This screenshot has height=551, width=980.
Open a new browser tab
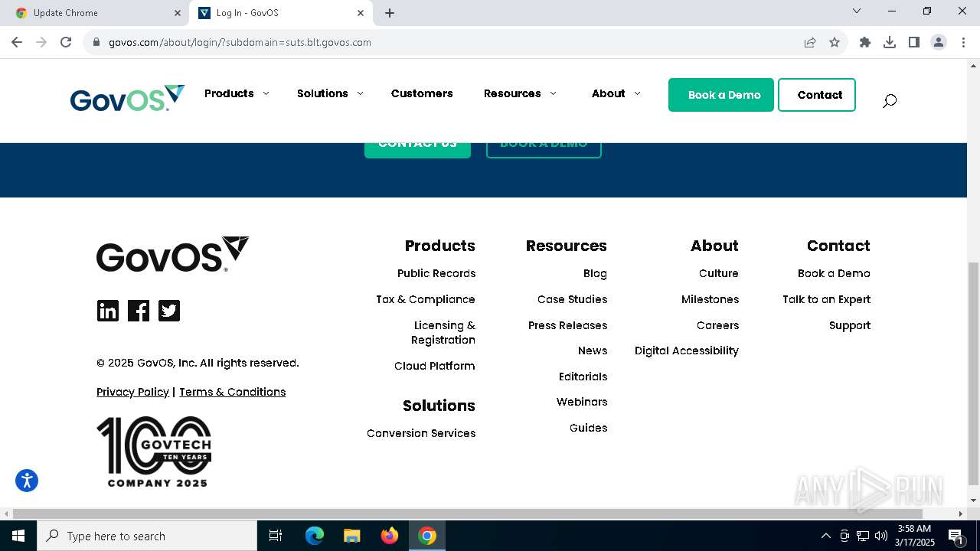click(390, 13)
